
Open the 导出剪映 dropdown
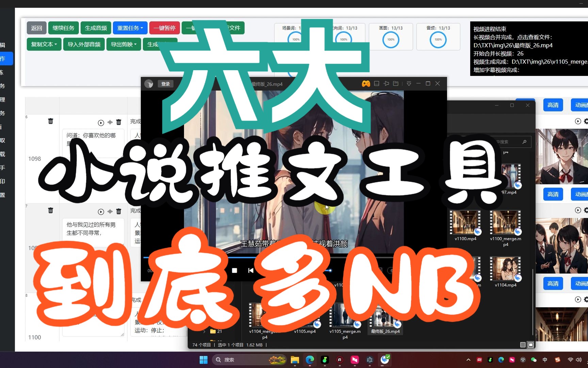(x=124, y=44)
